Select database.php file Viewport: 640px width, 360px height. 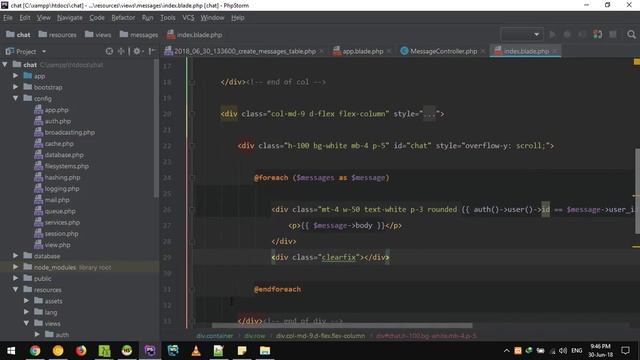[59, 155]
